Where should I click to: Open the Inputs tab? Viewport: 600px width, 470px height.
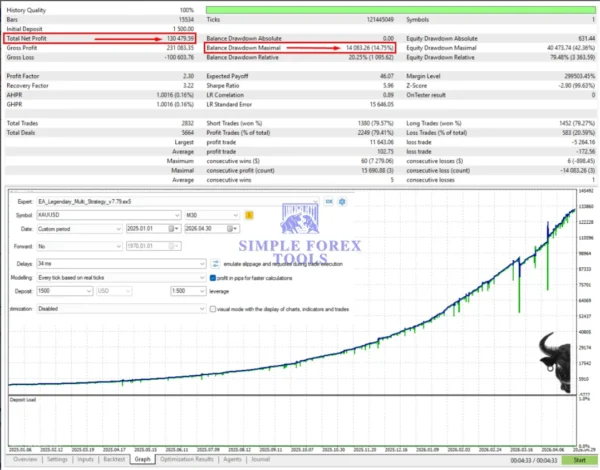[x=85, y=459]
